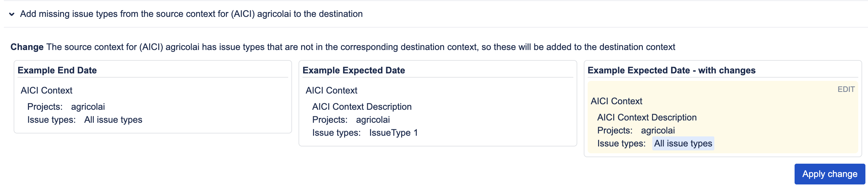Select AICI Context in middle Expected Date panel
The width and height of the screenshot is (868, 189).
pyautogui.click(x=331, y=90)
